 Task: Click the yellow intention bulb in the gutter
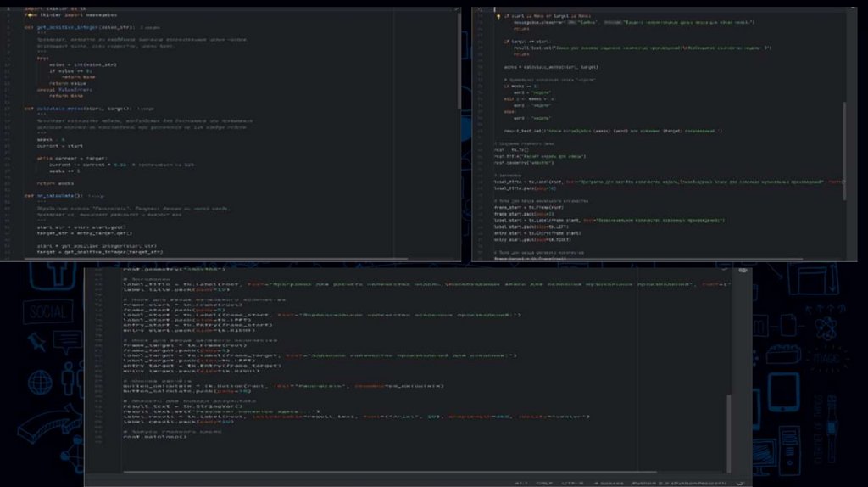tap(498, 16)
